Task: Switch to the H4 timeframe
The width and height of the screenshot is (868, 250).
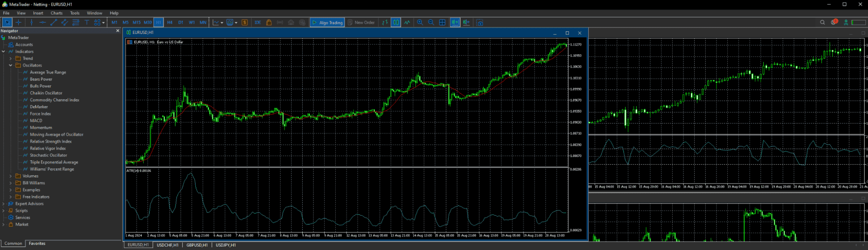Action: point(169,23)
